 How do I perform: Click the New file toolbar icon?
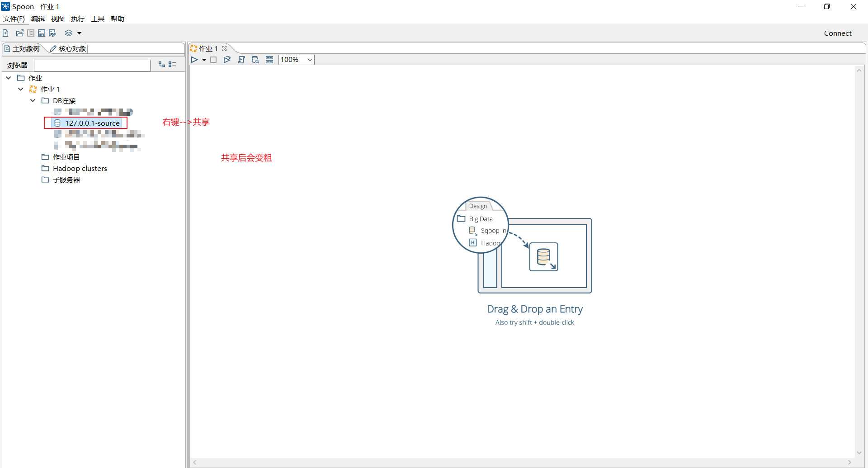pyautogui.click(x=5, y=33)
